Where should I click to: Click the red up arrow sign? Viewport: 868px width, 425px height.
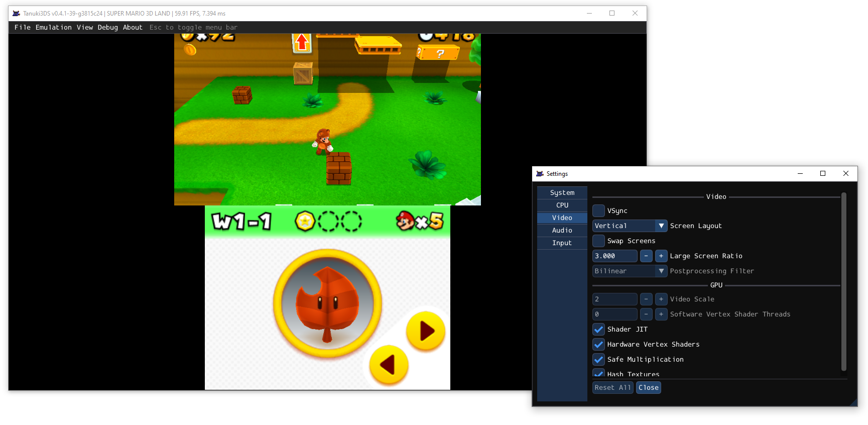coord(302,43)
